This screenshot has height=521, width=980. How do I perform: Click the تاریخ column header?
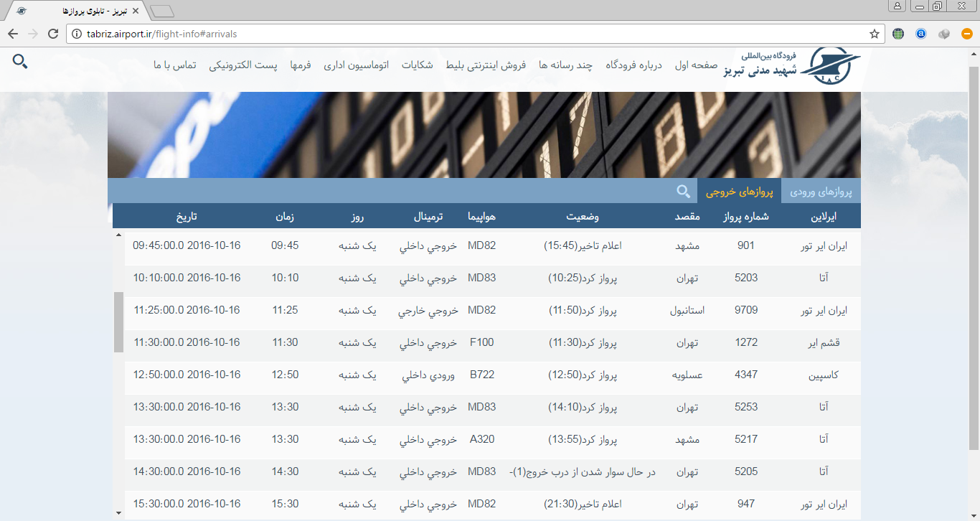187,216
